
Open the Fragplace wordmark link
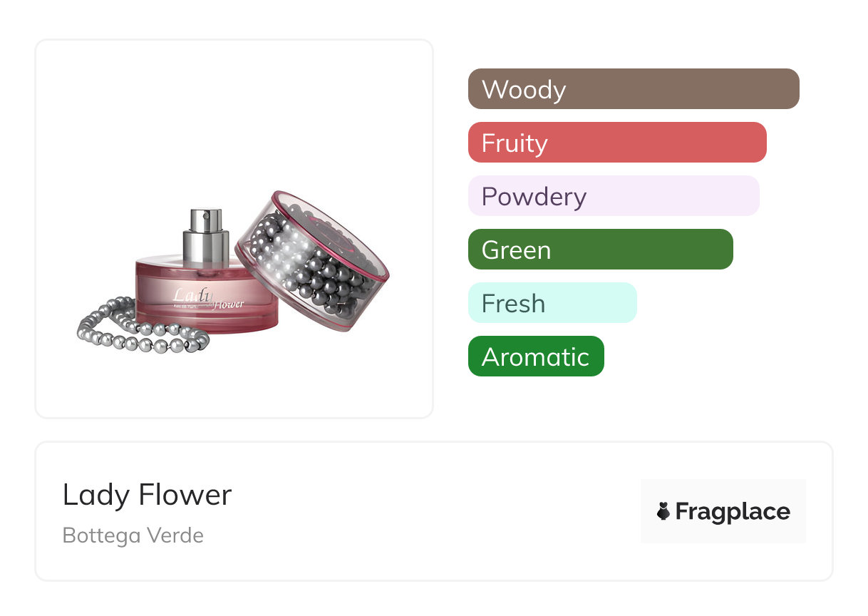(733, 512)
